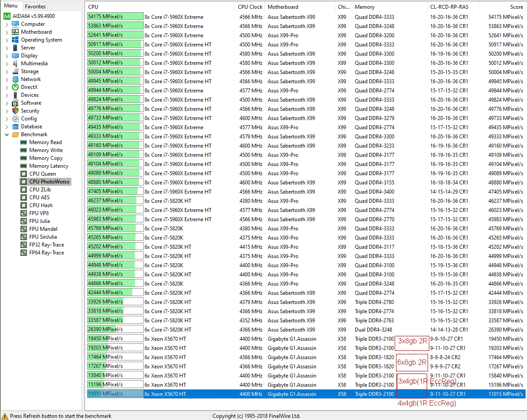The height and width of the screenshot is (420, 527).
Task: Click the Multimedia speaker icon
Action: (15, 64)
